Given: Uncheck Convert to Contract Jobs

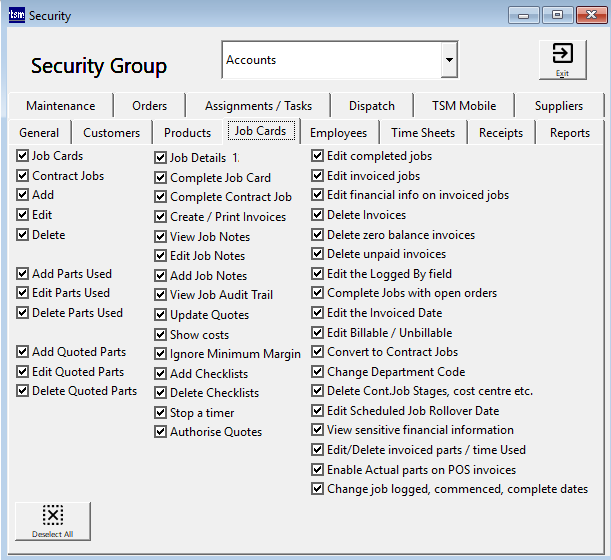Looking at the screenshot, I should [318, 352].
